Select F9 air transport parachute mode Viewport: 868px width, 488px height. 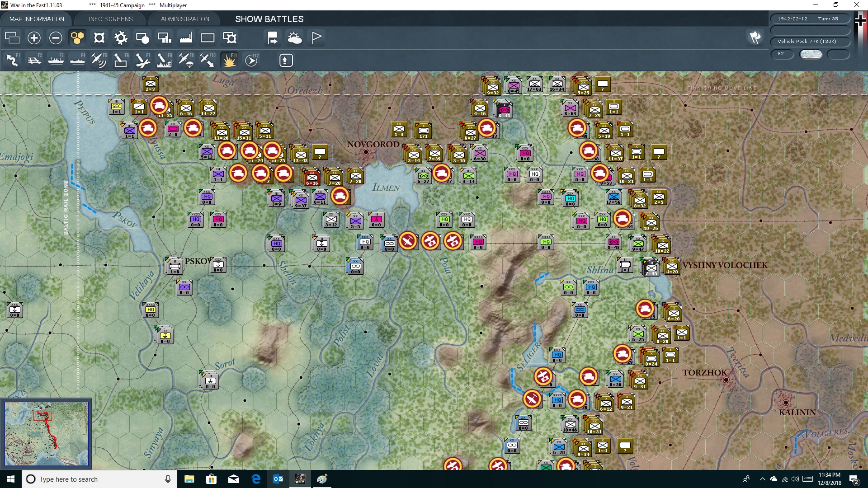(x=186, y=60)
